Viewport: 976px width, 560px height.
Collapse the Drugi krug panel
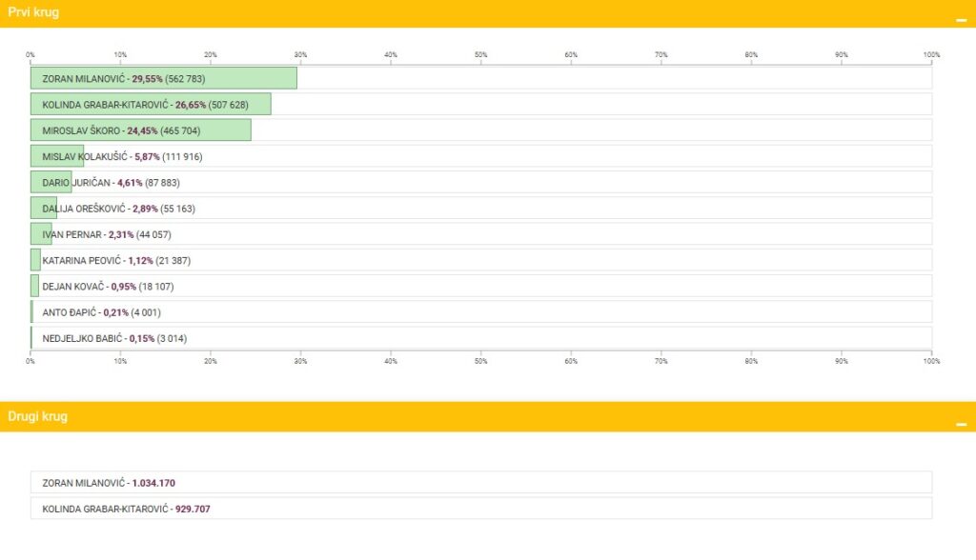961,423
